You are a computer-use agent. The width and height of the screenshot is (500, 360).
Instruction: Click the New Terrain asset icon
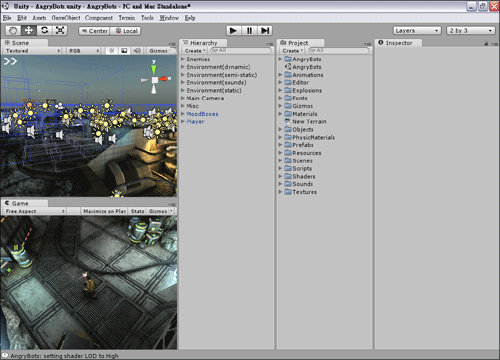[287, 121]
